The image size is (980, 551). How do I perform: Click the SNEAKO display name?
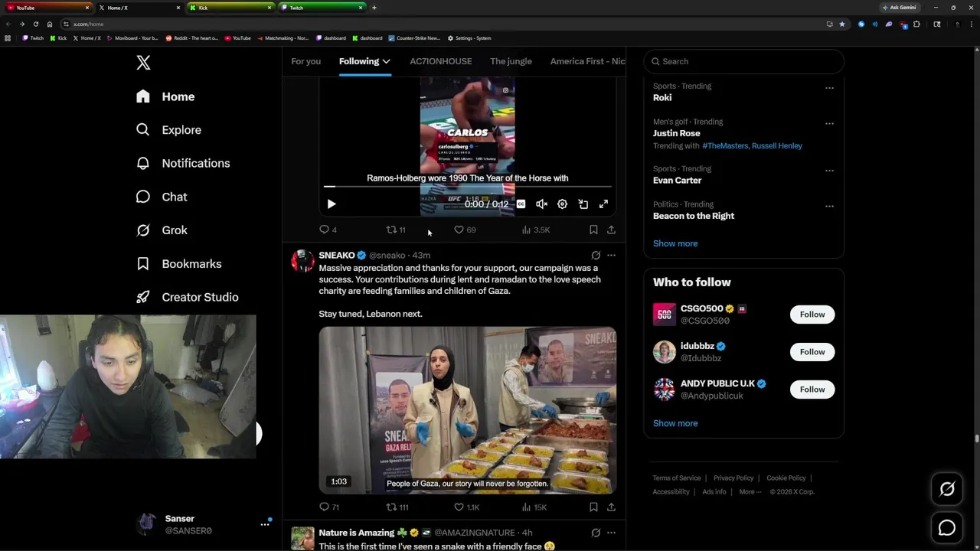click(x=337, y=256)
